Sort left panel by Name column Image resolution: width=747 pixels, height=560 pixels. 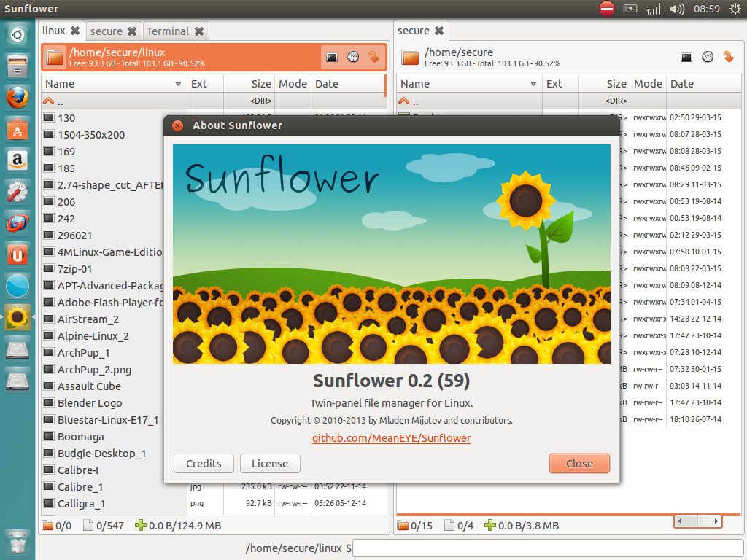114,84
